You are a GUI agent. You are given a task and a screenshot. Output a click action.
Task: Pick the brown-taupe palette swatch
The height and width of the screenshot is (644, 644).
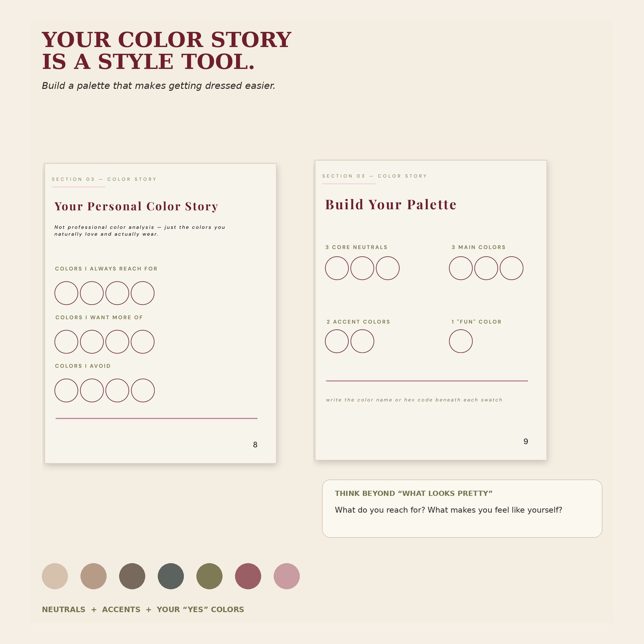point(132,576)
